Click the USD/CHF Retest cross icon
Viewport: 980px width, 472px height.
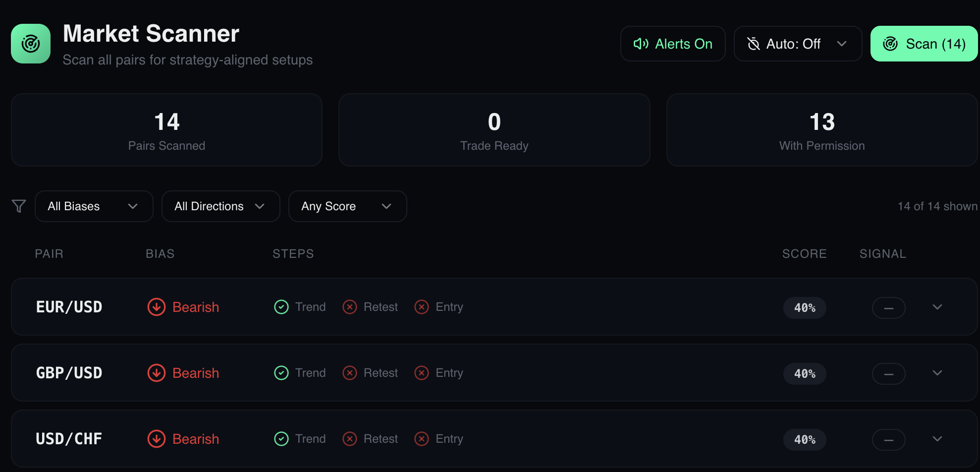350,439
